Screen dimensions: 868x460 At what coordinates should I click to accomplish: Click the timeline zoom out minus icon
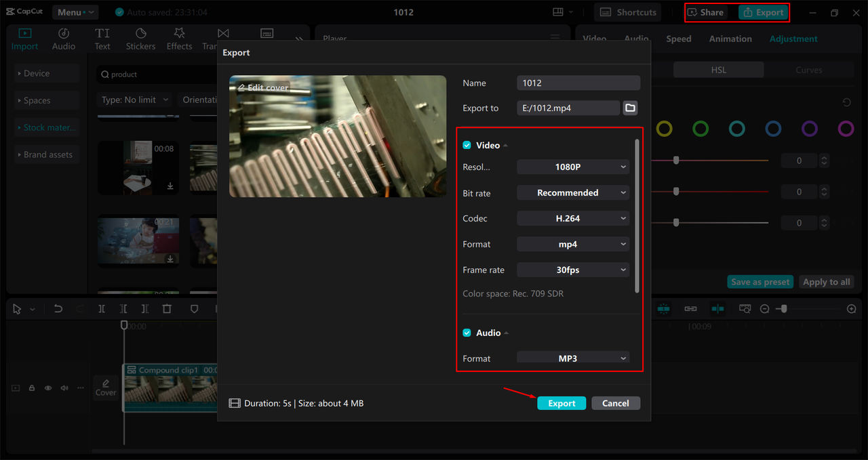coord(765,309)
